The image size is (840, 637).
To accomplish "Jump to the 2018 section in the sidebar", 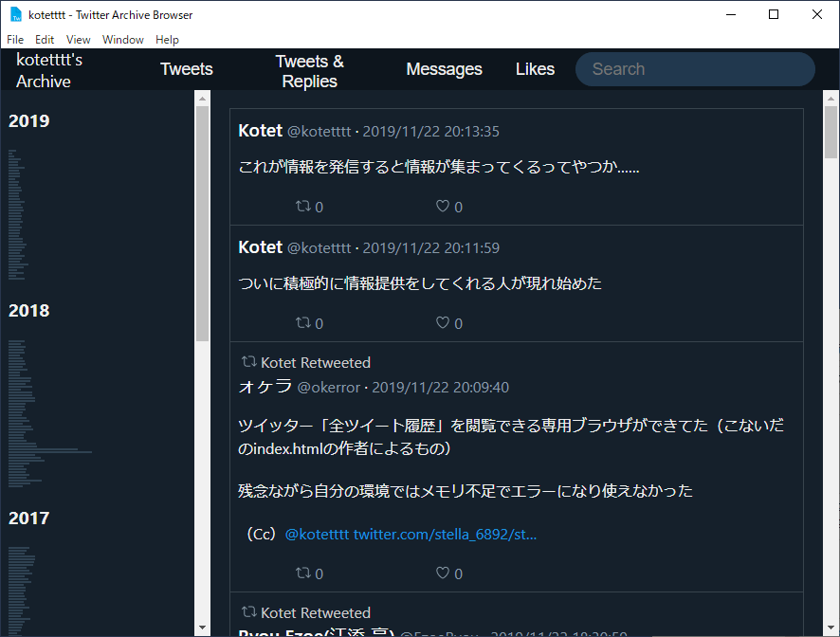I will point(29,311).
